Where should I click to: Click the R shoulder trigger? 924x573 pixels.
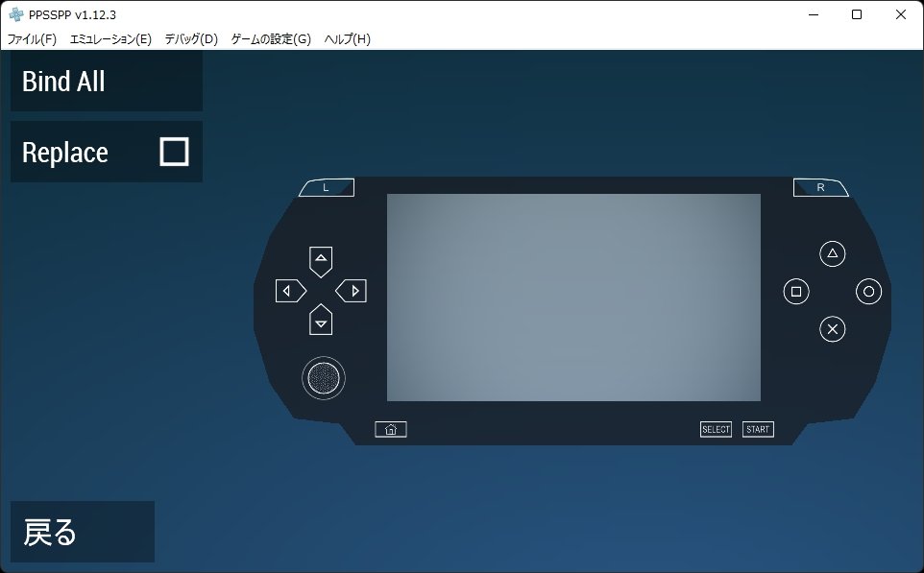[821, 187]
